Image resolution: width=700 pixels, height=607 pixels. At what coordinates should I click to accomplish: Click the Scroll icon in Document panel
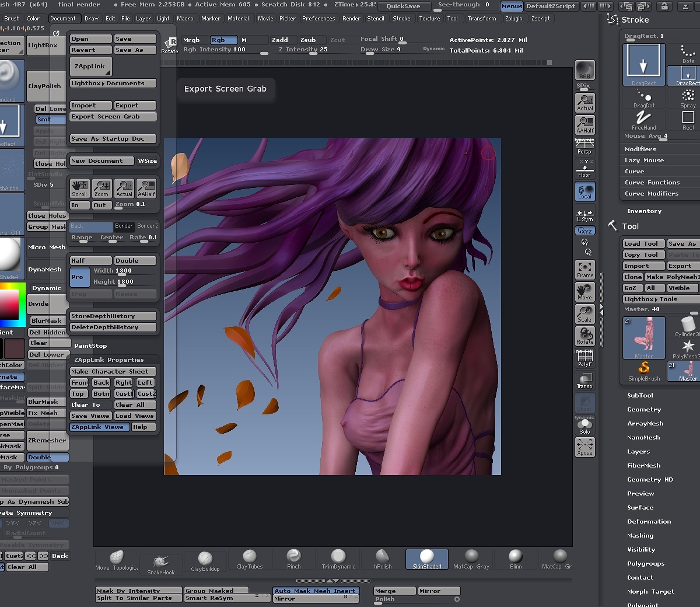79,189
